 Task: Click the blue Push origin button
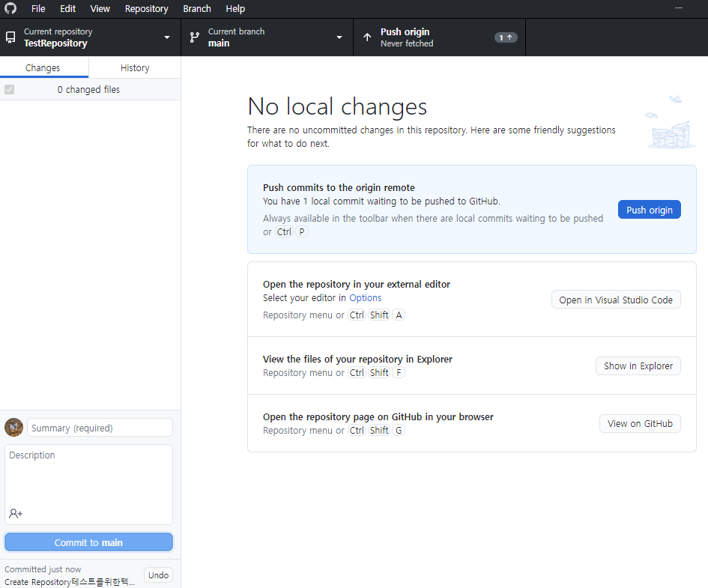pos(650,210)
